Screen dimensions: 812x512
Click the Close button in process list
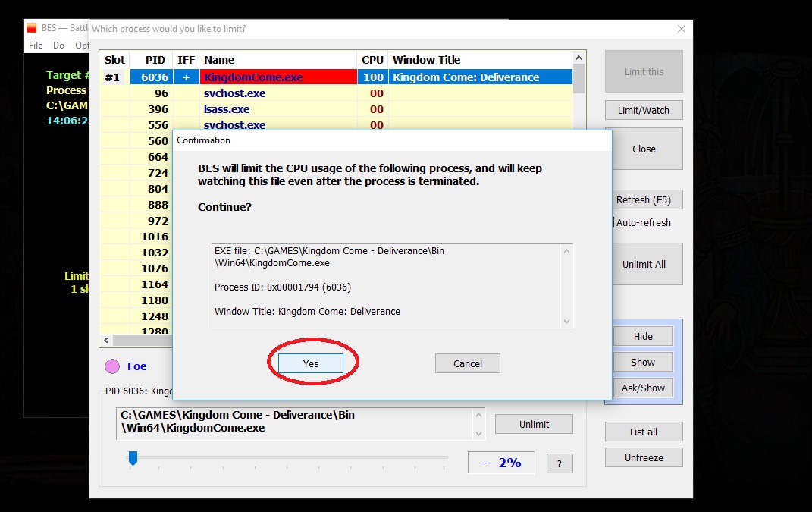(x=644, y=149)
